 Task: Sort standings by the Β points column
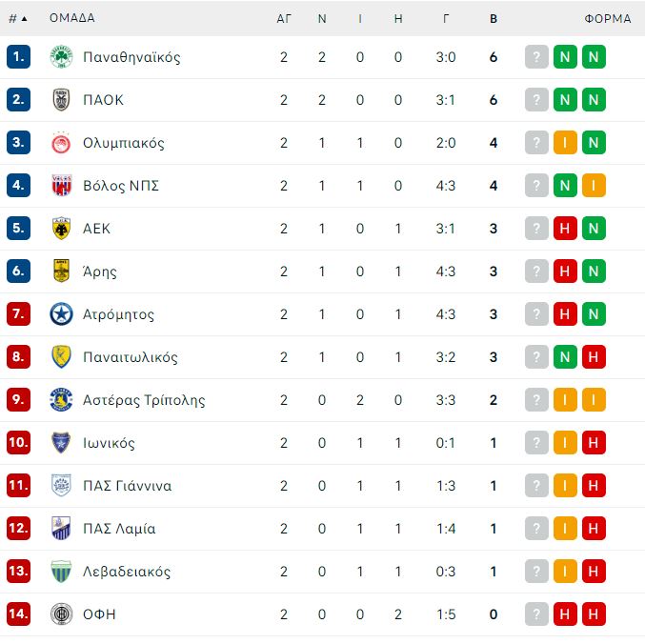click(x=494, y=18)
